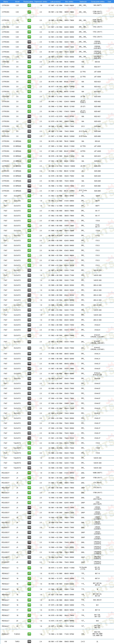Click diesel ON icon in Ducato 8144.21.220 row
This screenshot has height=644, width=114.
coord(29,374)
